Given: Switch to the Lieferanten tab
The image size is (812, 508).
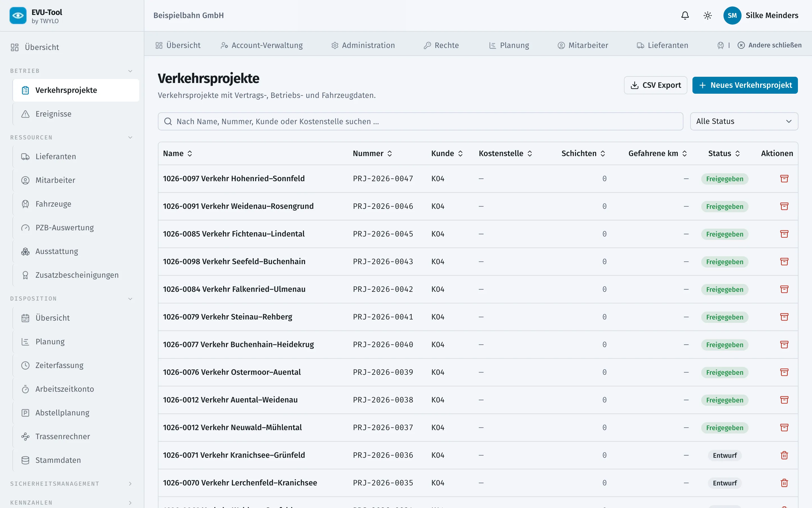Looking at the screenshot, I should click(663, 45).
